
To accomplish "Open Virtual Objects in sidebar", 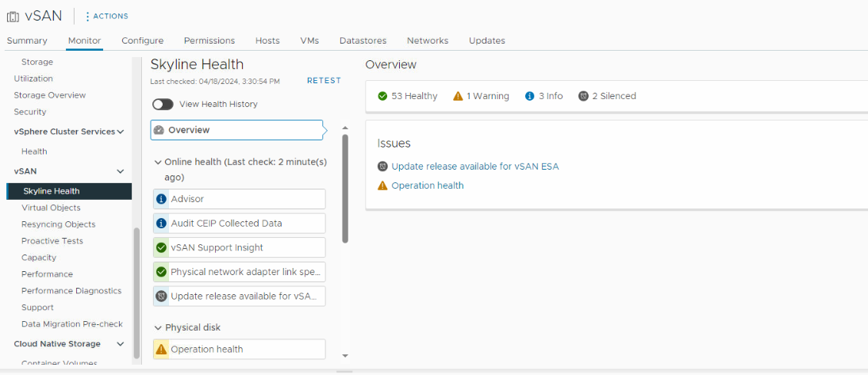I will pyautogui.click(x=51, y=208).
